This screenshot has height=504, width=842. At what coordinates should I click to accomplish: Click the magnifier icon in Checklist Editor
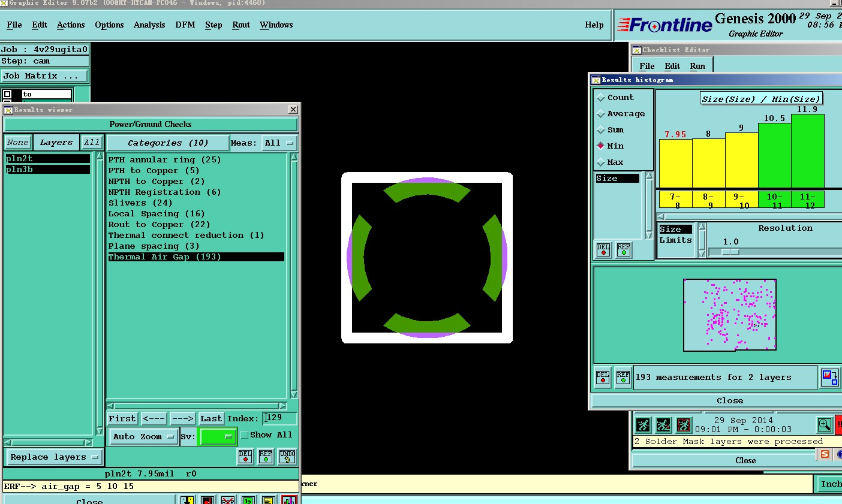point(825,425)
